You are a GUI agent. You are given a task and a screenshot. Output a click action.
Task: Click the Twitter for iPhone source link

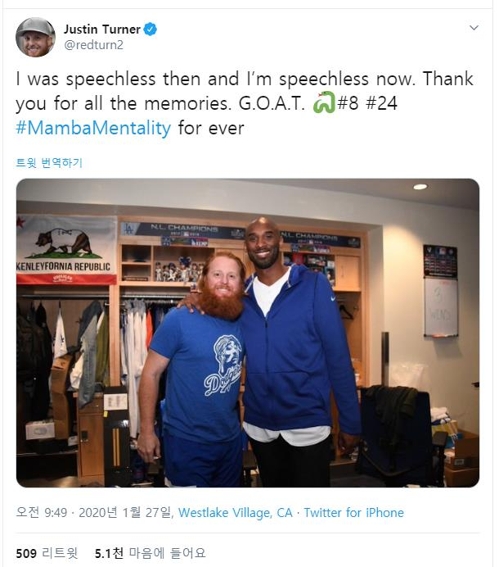click(354, 512)
